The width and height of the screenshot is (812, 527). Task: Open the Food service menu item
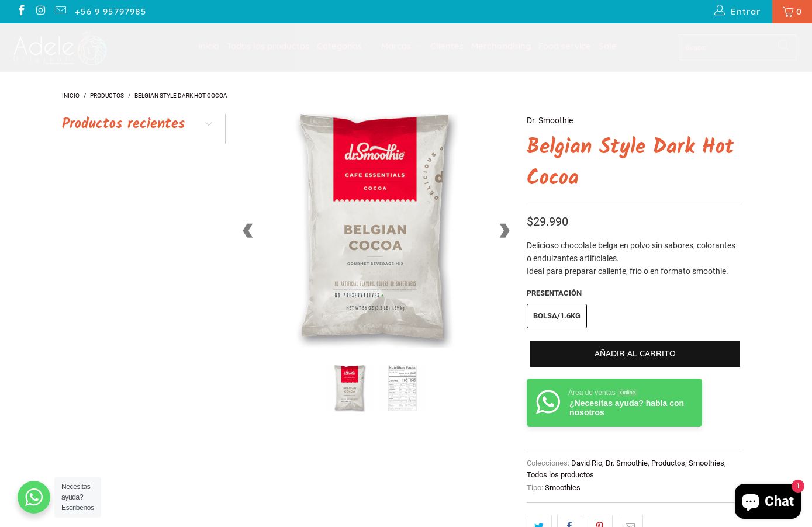coord(564,46)
